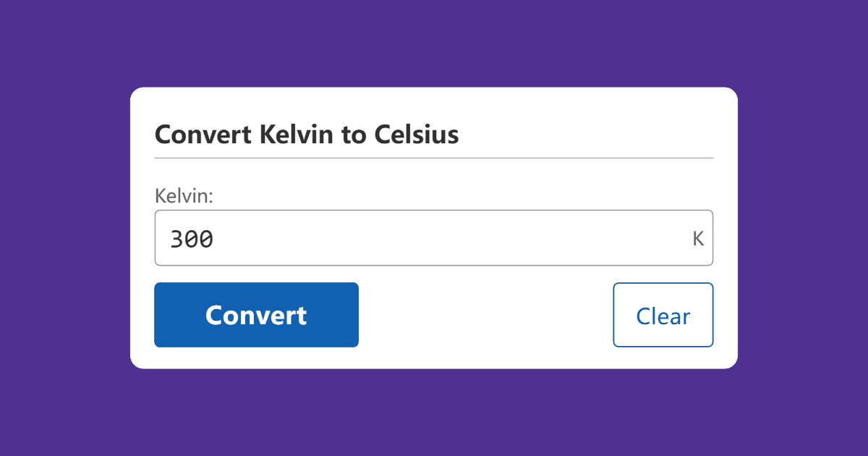Click the bottom border of the input field
Viewport: 868px width, 456px height.
coord(434,265)
